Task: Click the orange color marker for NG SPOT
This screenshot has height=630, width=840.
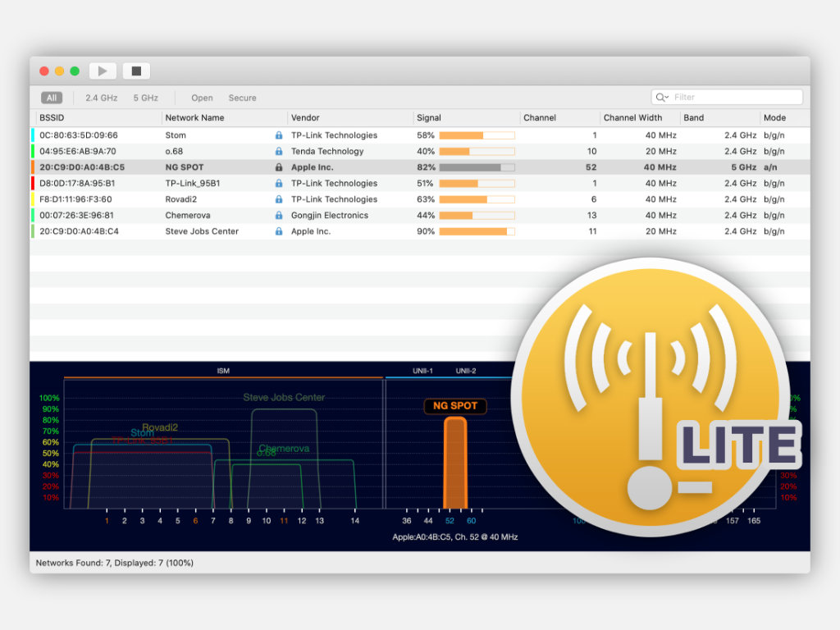Action: pyautogui.click(x=33, y=167)
